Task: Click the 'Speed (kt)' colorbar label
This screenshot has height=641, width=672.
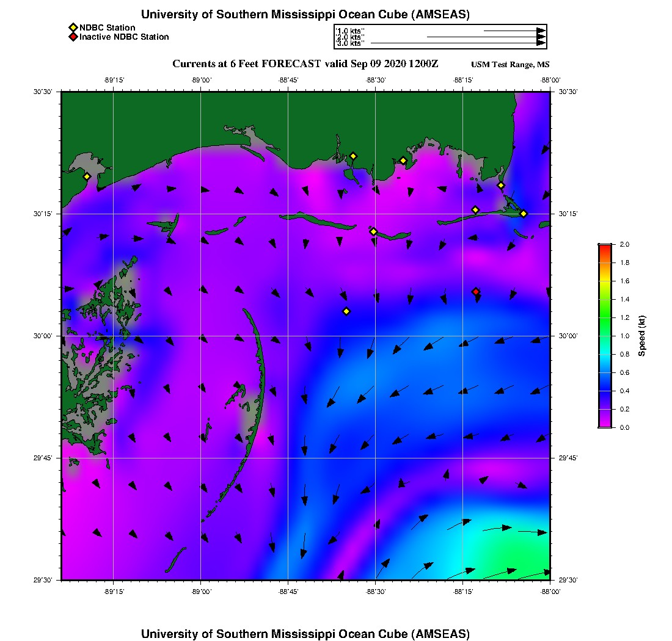Action: coord(641,336)
